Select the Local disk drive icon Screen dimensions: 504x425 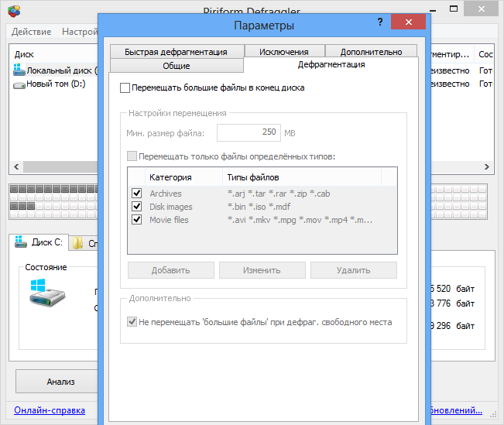[19, 70]
